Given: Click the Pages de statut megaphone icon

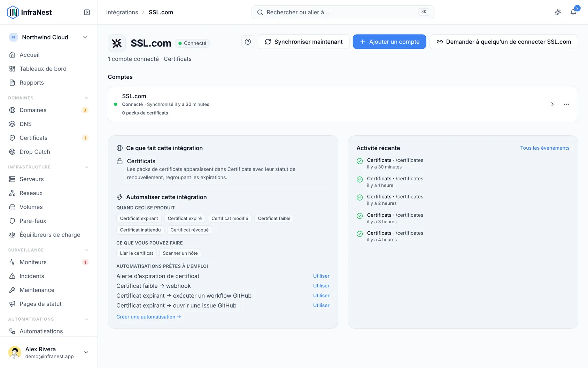Looking at the screenshot, I should (12, 304).
